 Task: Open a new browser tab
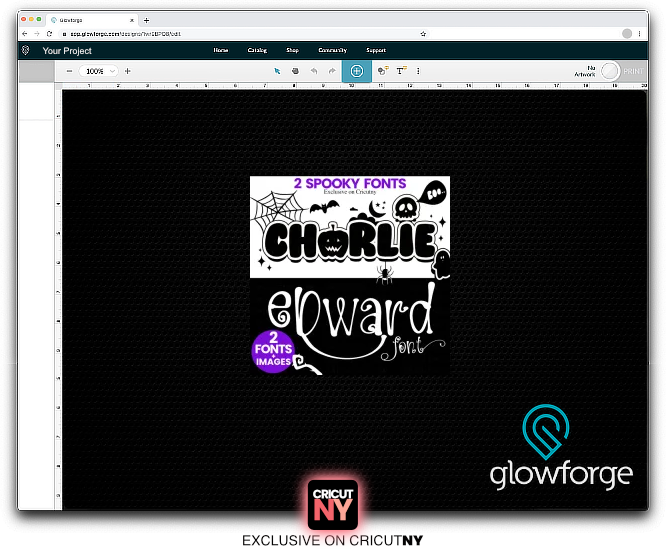tap(147, 20)
